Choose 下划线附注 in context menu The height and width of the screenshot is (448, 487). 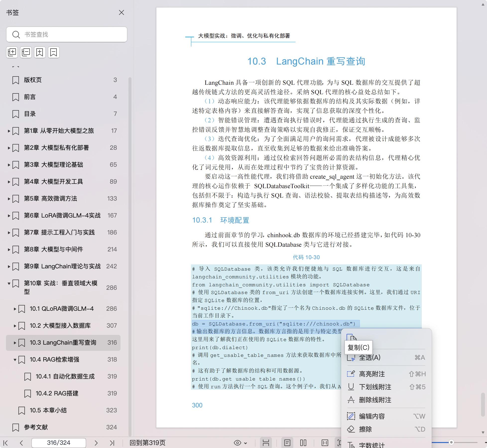click(x=386, y=387)
